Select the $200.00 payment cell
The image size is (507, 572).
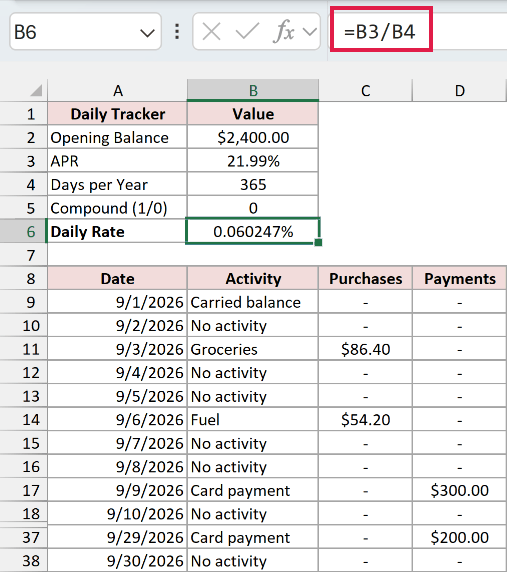(460, 537)
